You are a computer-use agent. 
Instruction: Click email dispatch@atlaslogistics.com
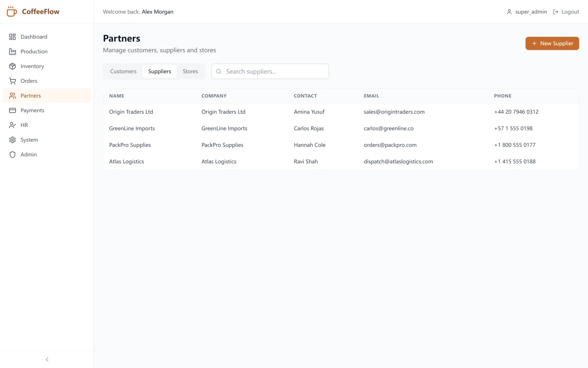point(398,161)
